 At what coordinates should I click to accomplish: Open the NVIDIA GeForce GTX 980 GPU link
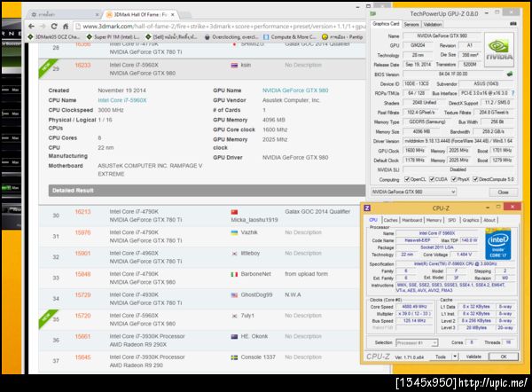pyautogui.click(x=295, y=90)
